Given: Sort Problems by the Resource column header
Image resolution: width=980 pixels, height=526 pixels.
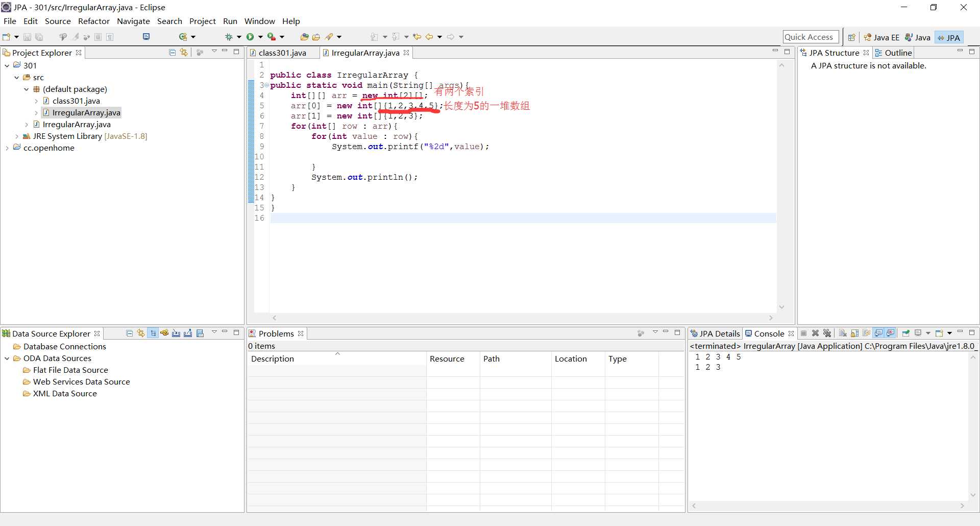Looking at the screenshot, I should [453, 358].
